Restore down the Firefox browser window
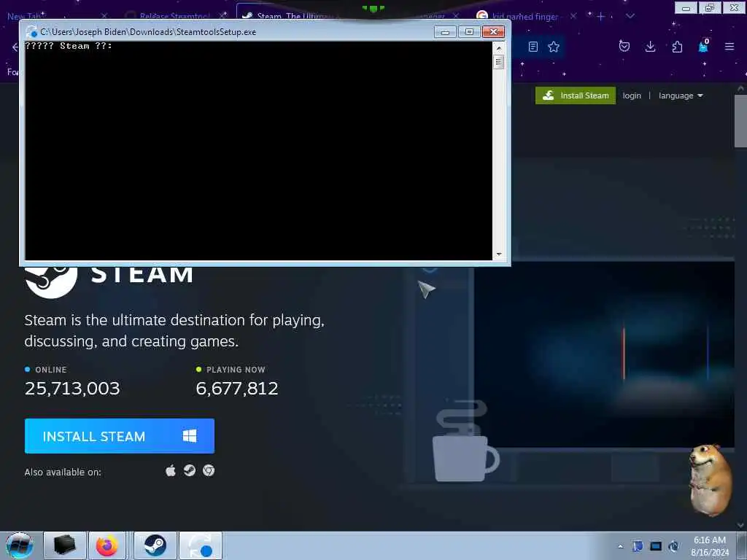This screenshot has width=747, height=560. pos(710,7)
